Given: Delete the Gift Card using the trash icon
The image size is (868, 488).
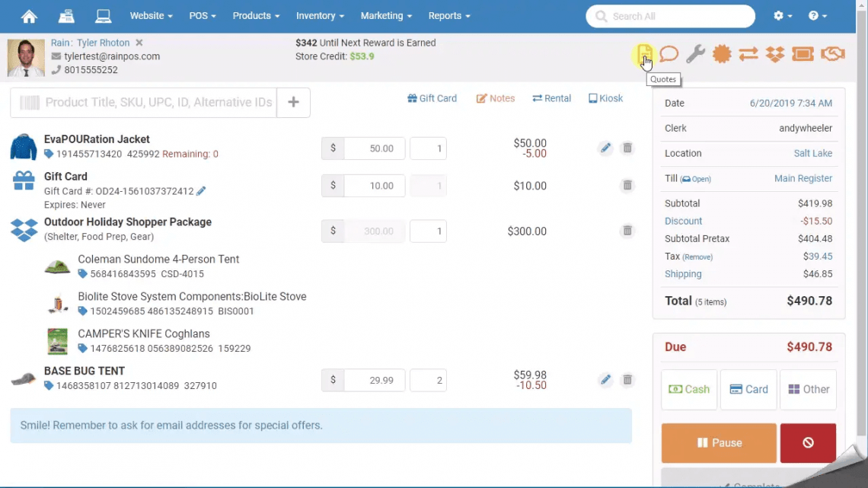Looking at the screenshot, I should 627,185.
